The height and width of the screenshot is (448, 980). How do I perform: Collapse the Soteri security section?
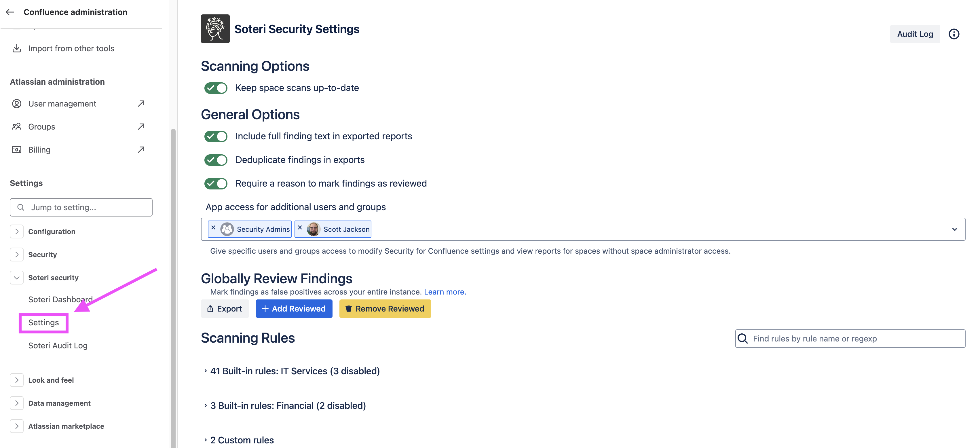point(17,278)
